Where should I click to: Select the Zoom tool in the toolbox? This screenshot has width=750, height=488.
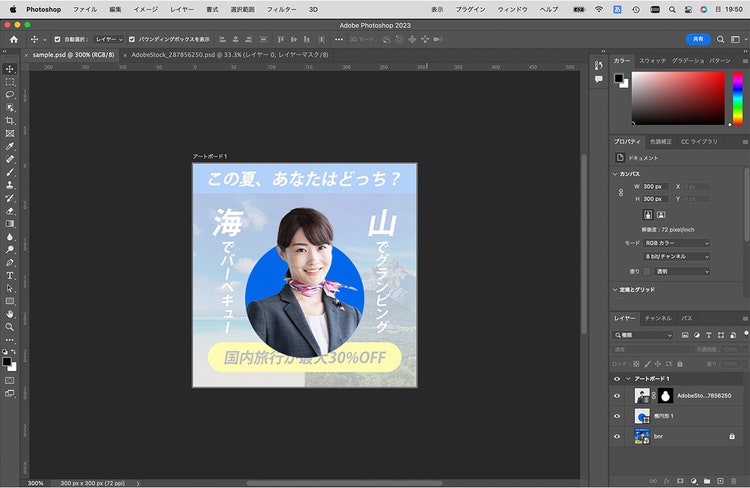[x=10, y=327]
